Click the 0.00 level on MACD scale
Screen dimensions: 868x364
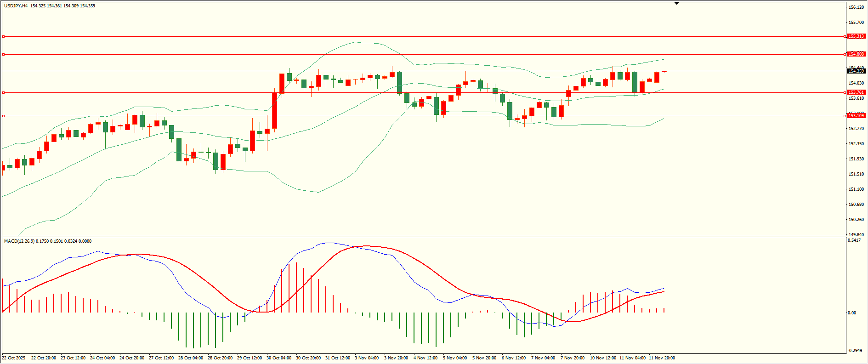coord(852,313)
